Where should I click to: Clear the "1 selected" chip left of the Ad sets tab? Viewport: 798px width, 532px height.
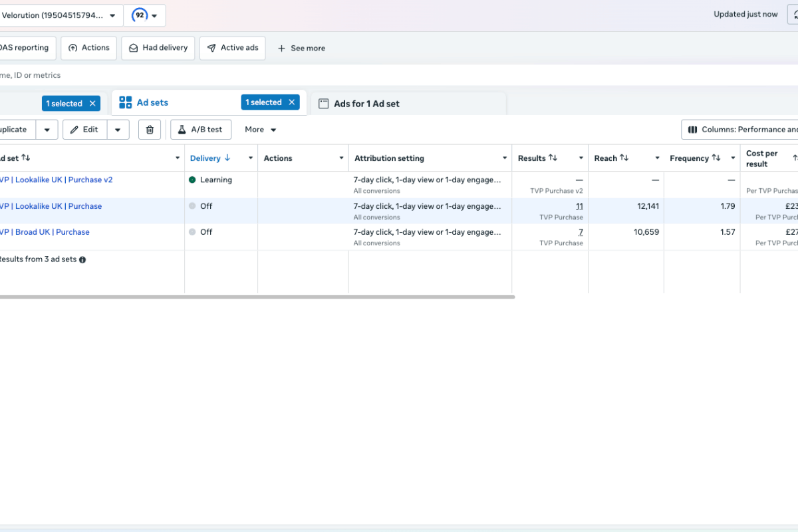(92, 104)
